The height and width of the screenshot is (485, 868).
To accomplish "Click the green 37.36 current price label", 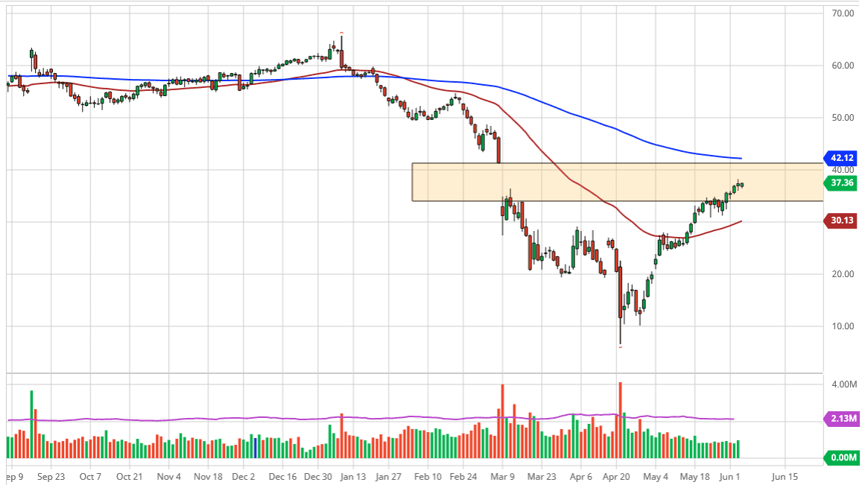I will (x=843, y=183).
